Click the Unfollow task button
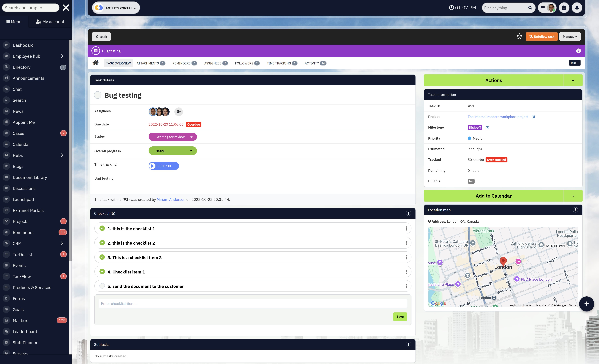This screenshot has height=364, width=599. click(x=542, y=37)
